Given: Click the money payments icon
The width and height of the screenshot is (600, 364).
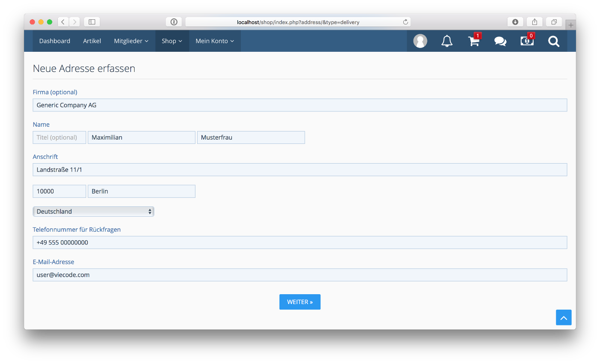Looking at the screenshot, I should click(x=527, y=41).
